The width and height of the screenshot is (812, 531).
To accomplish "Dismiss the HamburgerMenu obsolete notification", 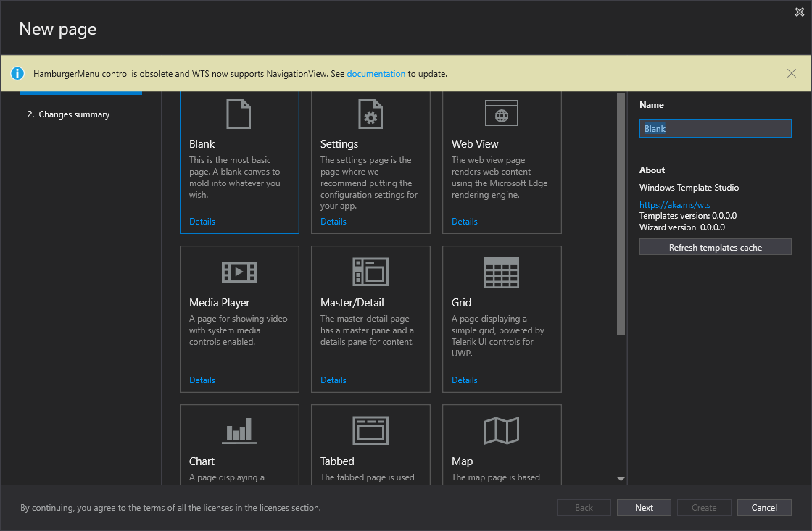I will (791, 73).
